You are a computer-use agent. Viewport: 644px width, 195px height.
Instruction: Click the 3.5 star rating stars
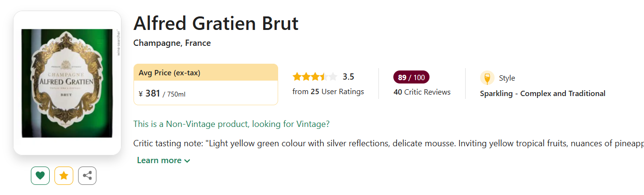(314, 77)
